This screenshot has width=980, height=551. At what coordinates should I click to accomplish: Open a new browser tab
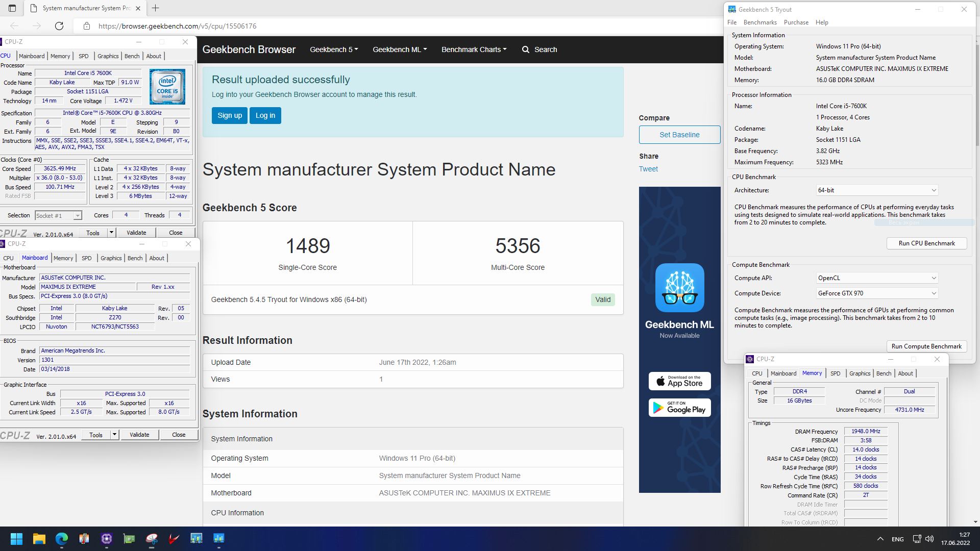(156, 8)
